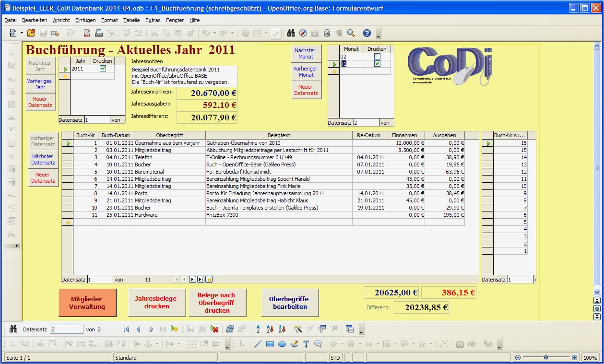The width and height of the screenshot is (604, 364).
Task: Delete the current record with the red X
Action: (214, 329)
